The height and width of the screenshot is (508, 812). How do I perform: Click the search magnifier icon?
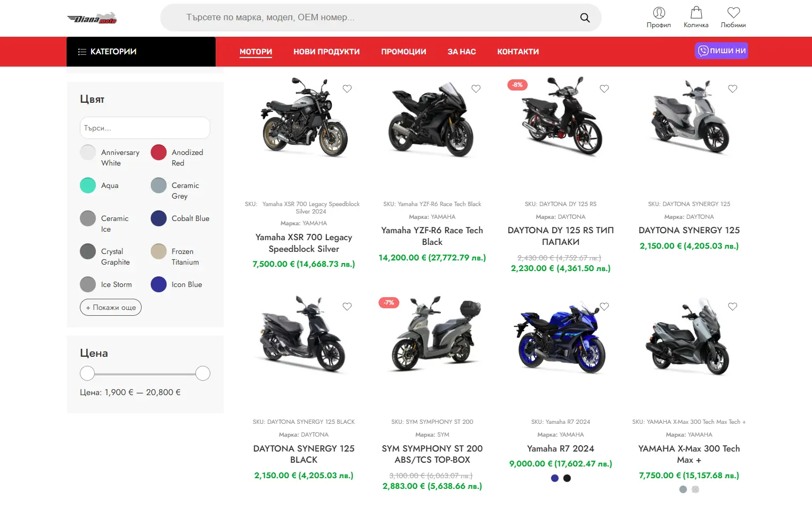(585, 18)
